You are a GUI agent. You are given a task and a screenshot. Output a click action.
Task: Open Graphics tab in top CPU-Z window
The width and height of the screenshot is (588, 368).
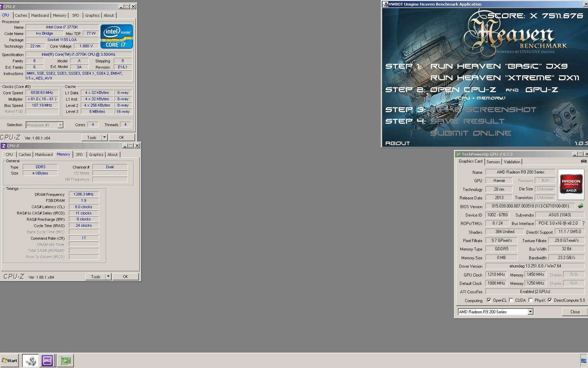coord(92,15)
